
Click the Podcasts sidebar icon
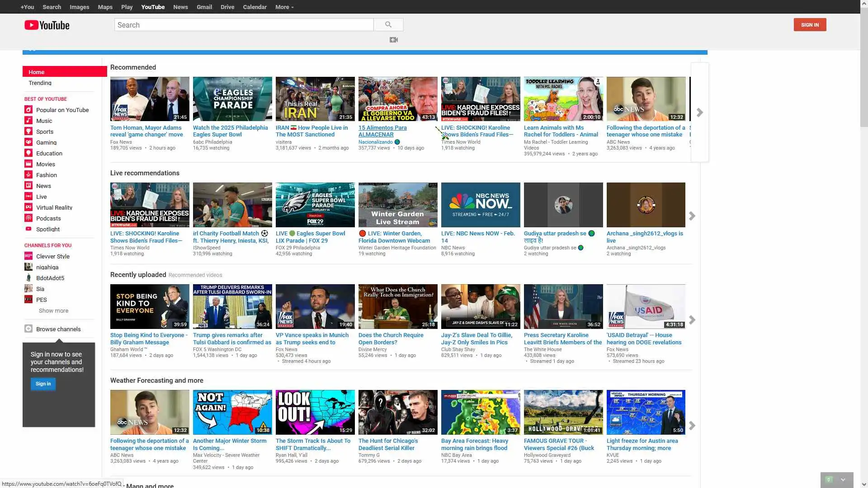(x=28, y=218)
